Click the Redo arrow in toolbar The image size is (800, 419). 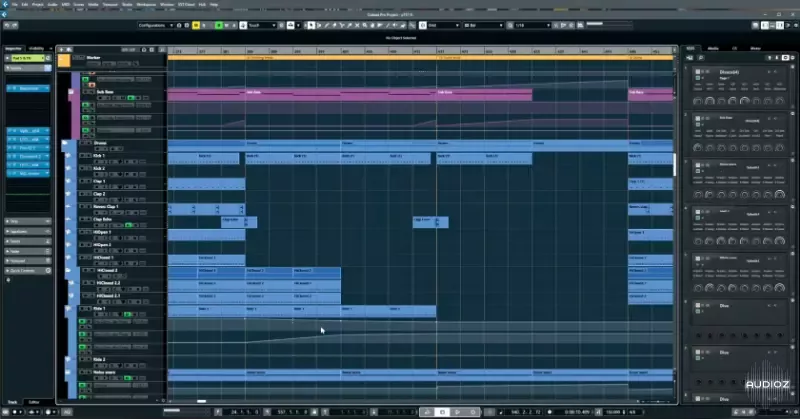click(15, 25)
